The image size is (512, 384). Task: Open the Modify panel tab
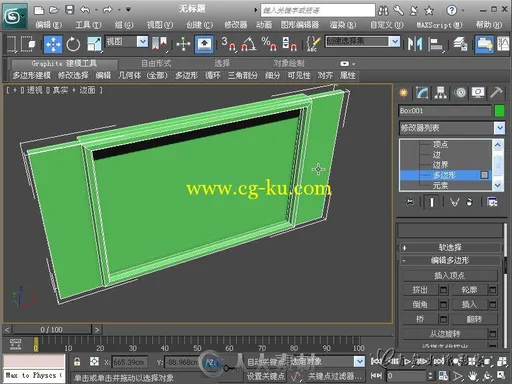(x=422, y=93)
